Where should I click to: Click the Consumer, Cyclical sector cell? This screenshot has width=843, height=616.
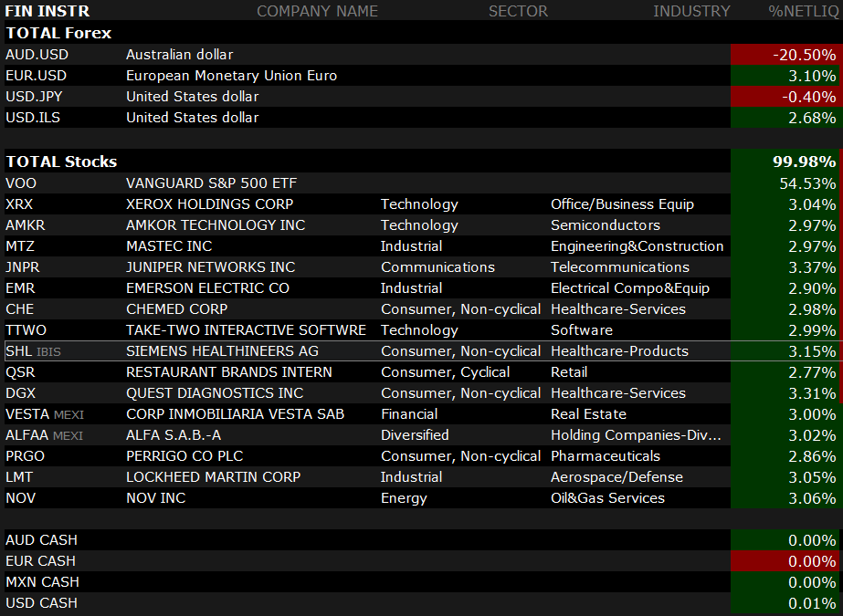445,371
